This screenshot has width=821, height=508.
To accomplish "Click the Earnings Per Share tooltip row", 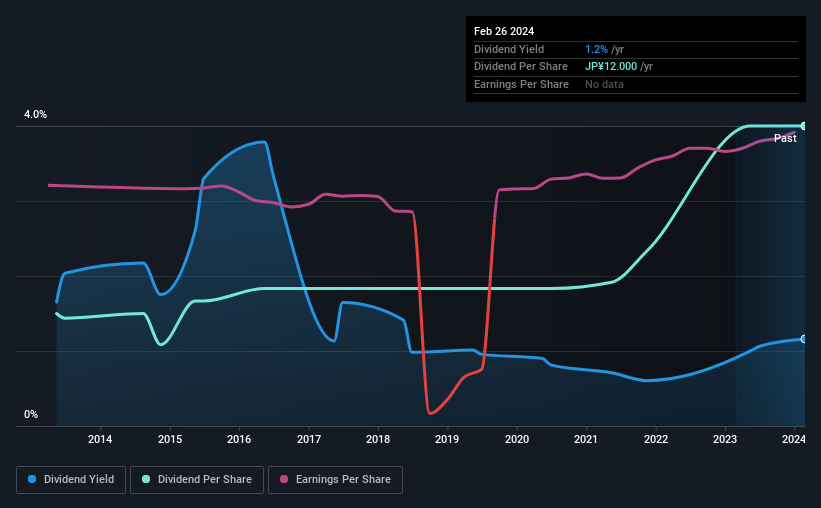I will point(636,84).
